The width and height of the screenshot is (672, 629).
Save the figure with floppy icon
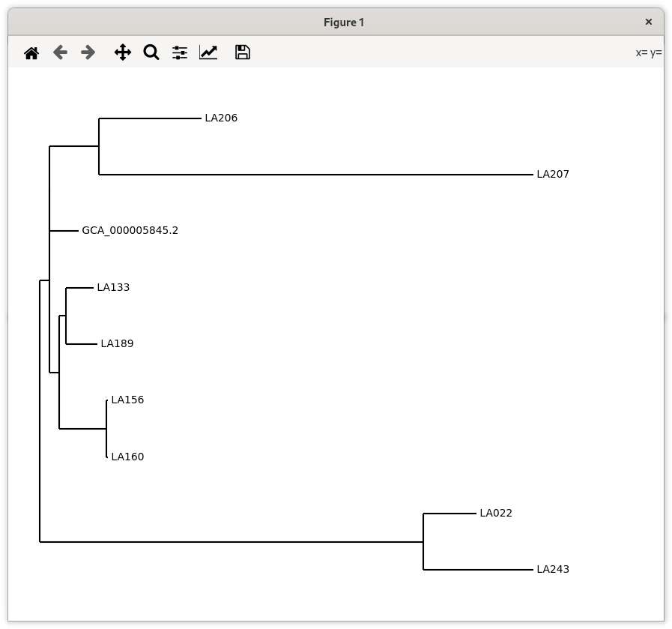(x=242, y=52)
